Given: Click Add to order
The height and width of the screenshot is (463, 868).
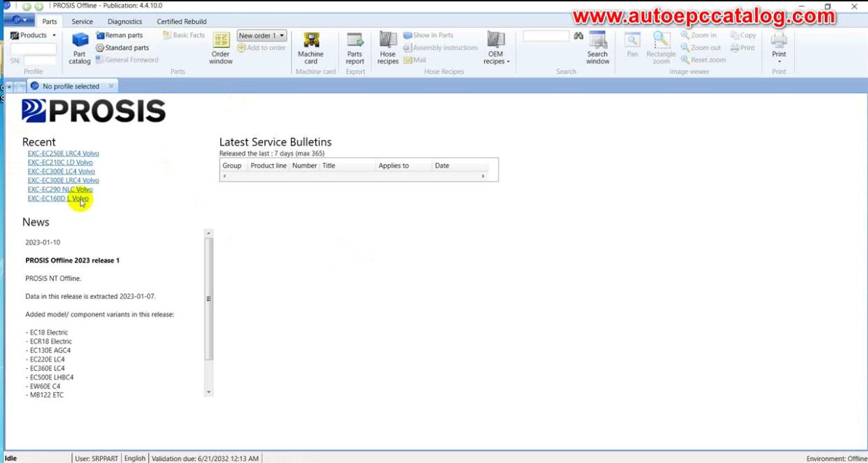Looking at the screenshot, I should 262,48.
